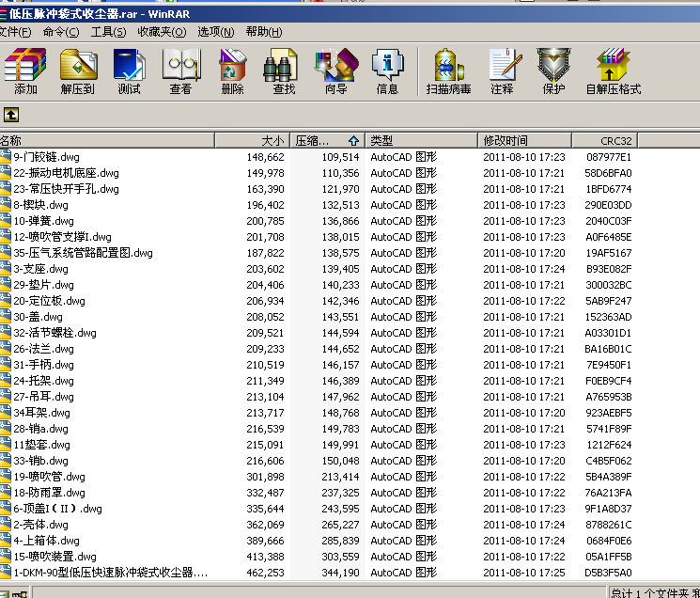The width and height of the screenshot is (700, 598).
Task: Open the Tools (工具) menu
Action: (108, 32)
